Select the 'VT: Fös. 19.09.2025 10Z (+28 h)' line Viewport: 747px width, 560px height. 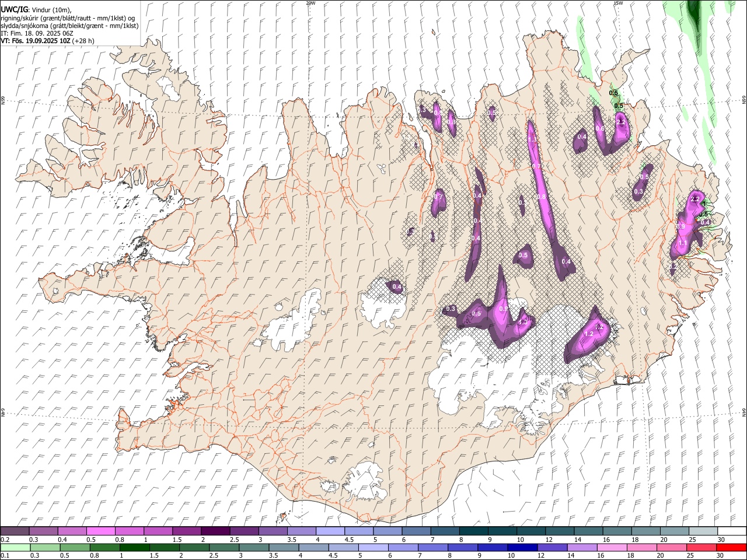[x=47, y=41]
